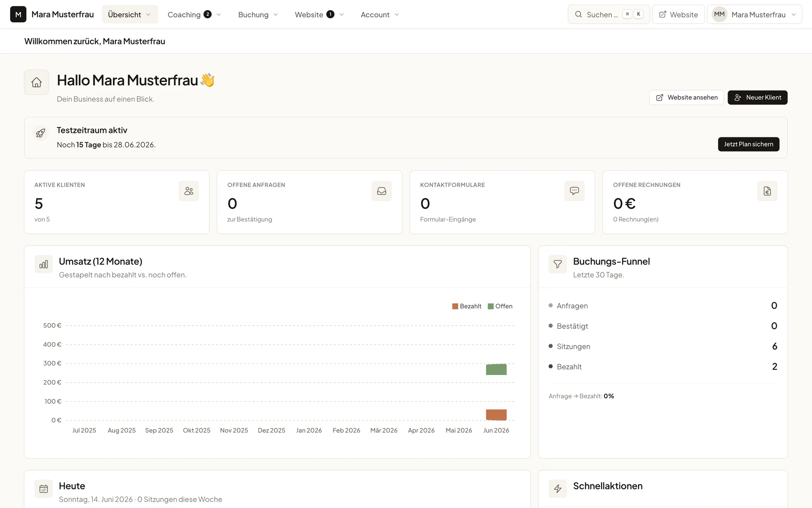Click the Website external link button in header
This screenshot has width=812, height=508.
pos(678,14)
